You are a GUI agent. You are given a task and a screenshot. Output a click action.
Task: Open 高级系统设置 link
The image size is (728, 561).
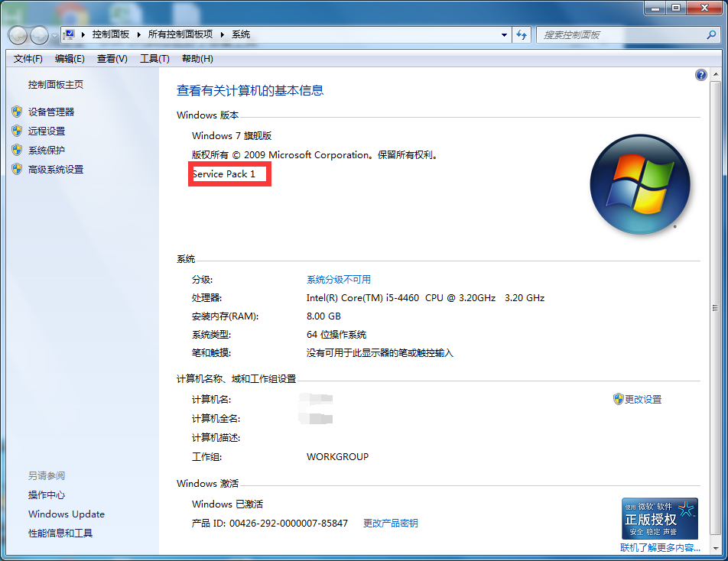click(x=56, y=170)
